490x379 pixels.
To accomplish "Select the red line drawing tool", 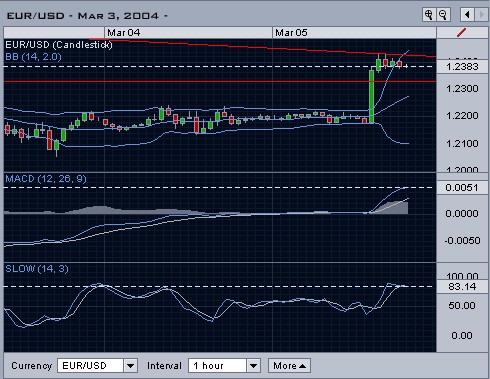I will [462, 33].
